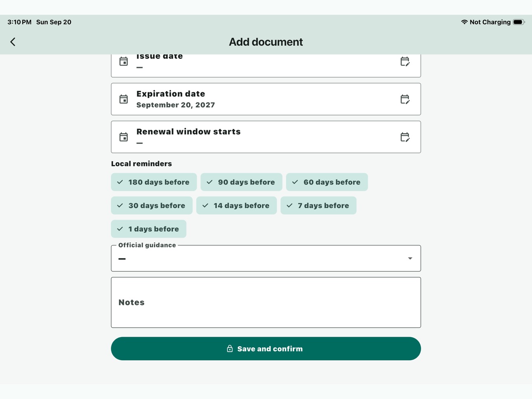Viewport: 532px width, 399px height.
Task: Click the Add document title
Action: coord(266,42)
